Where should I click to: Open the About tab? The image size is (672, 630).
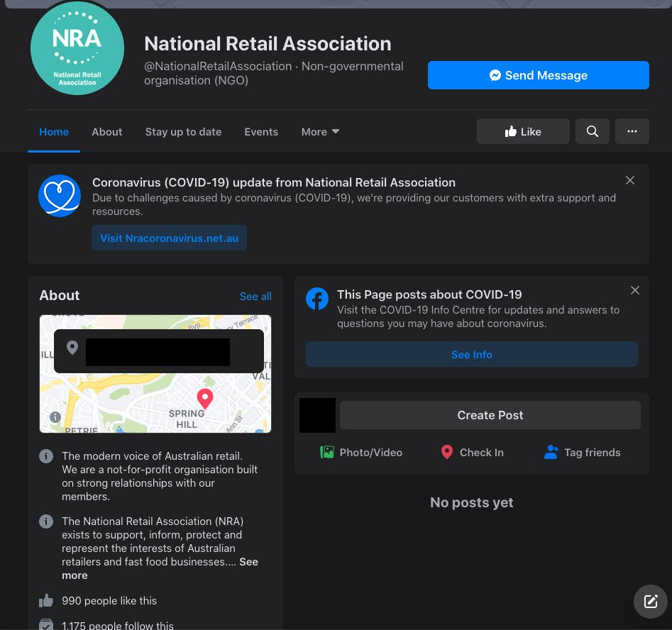[106, 131]
